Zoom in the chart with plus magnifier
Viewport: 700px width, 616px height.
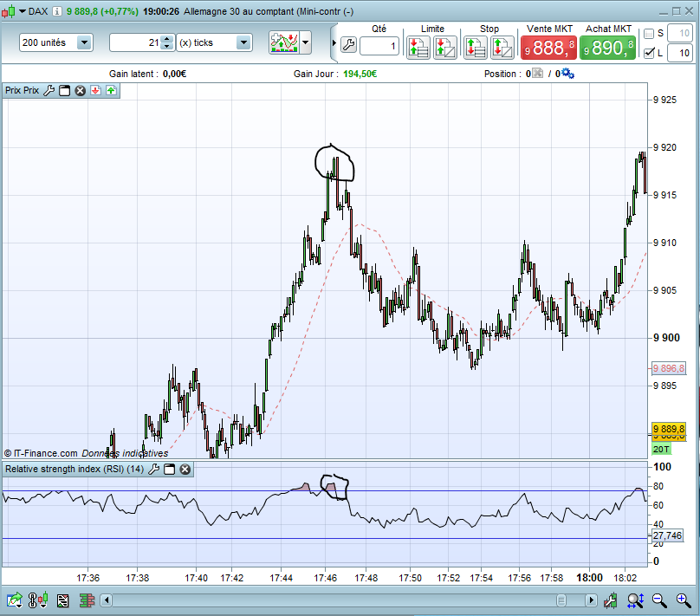(x=684, y=600)
